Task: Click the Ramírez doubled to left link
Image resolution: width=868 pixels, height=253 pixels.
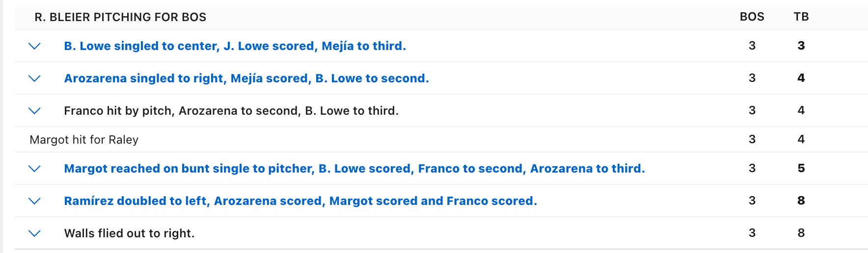Action: tap(300, 201)
